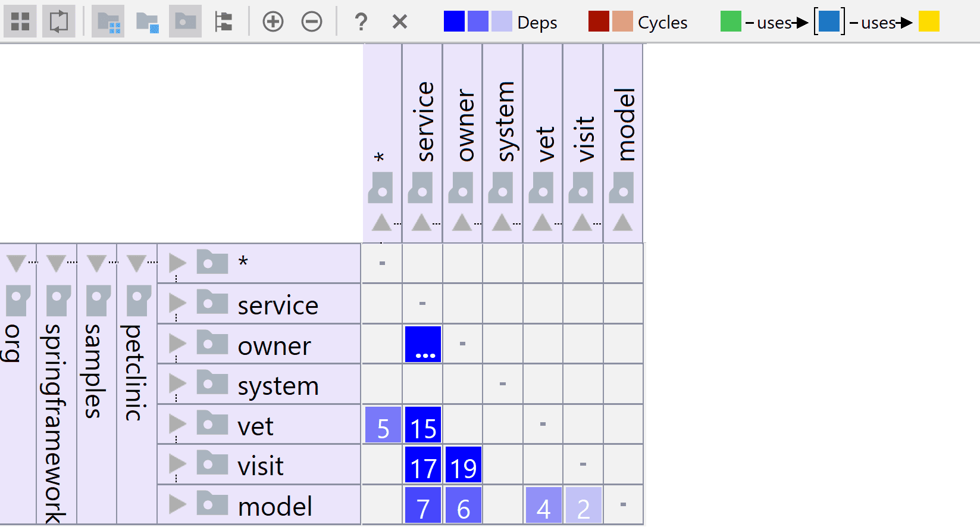Click the folder icon above the model column
The width and height of the screenshot is (980, 527).
click(622, 188)
